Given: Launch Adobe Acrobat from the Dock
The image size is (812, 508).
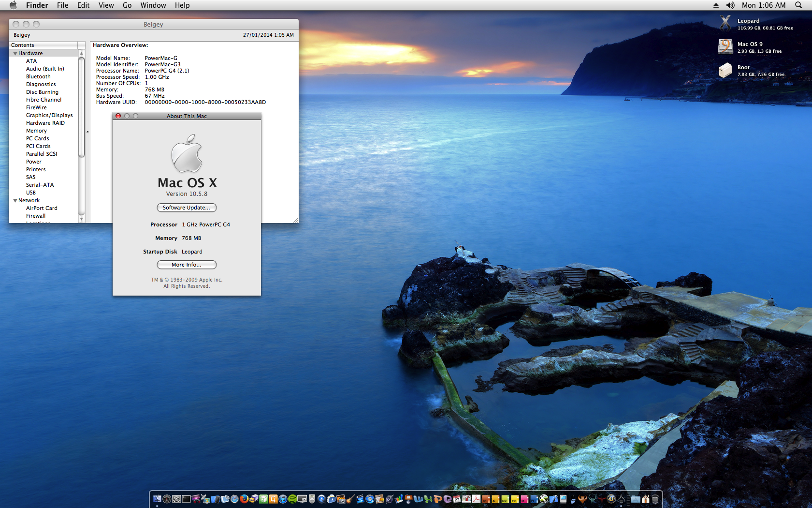Looking at the screenshot, I should 476,499.
